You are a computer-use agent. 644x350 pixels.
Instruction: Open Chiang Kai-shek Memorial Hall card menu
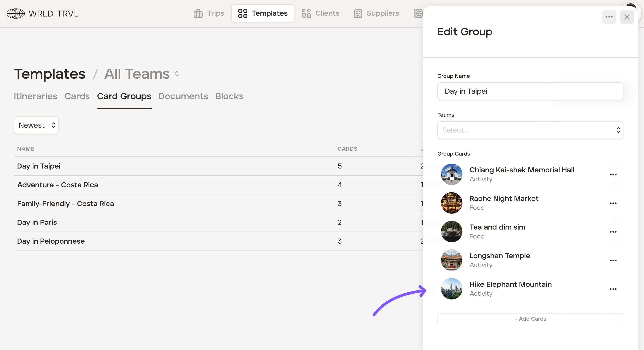(x=613, y=175)
